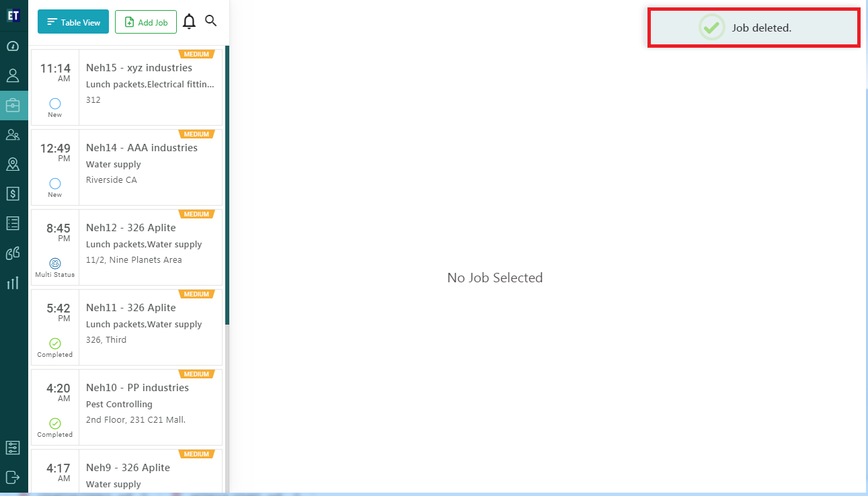Click the Add Job button
The image size is (868, 496).
(146, 22)
